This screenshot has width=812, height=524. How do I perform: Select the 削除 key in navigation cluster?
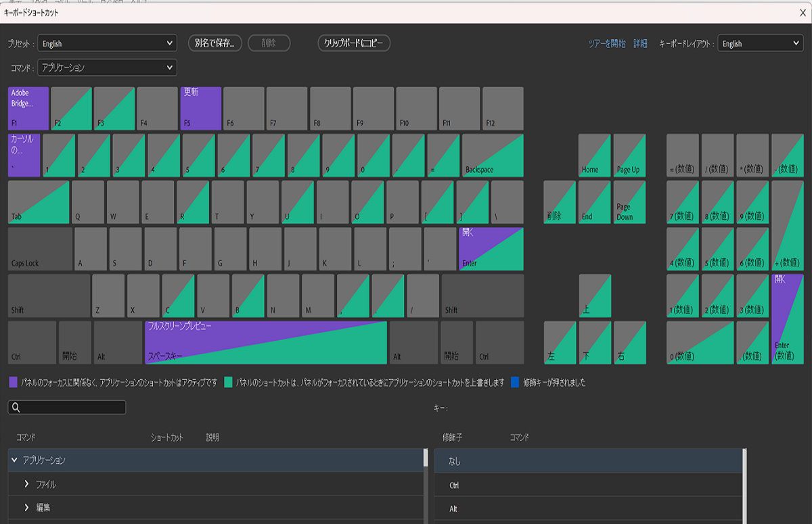pyautogui.click(x=560, y=202)
